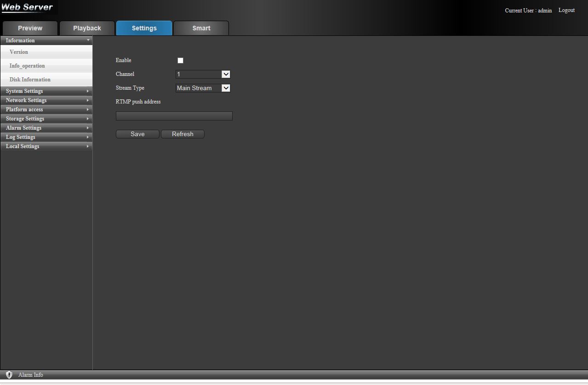Click the Alarm Info shield icon
This screenshot has width=588, height=385.
tap(9, 375)
